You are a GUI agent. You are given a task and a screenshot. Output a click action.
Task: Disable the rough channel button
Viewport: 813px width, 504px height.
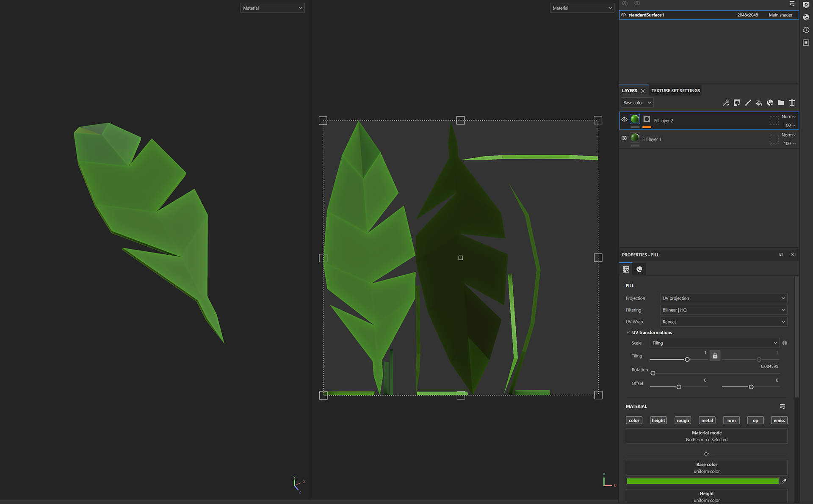683,420
